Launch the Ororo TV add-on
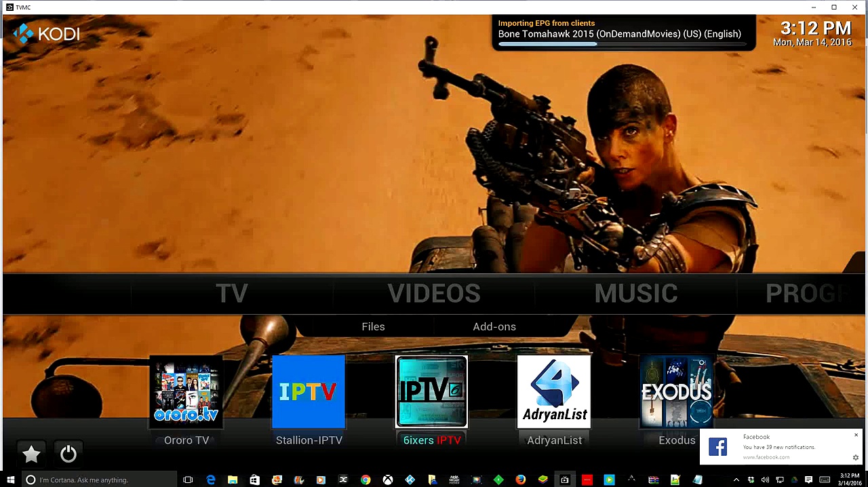Image resolution: width=868 pixels, height=487 pixels. [186, 393]
